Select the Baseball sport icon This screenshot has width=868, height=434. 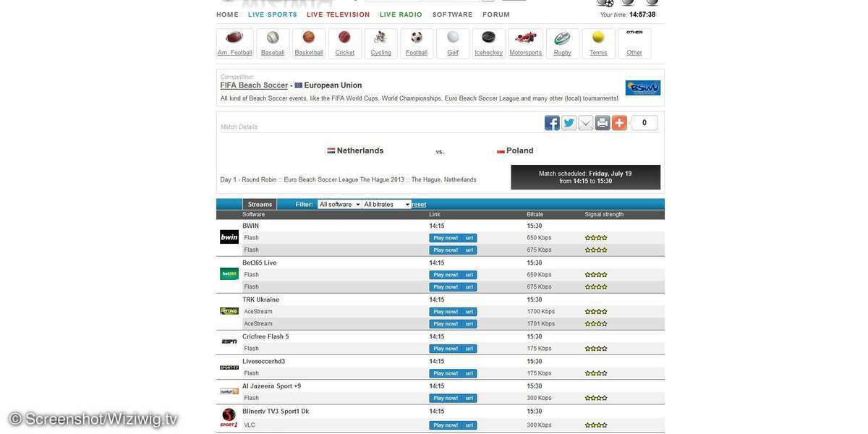click(x=273, y=38)
